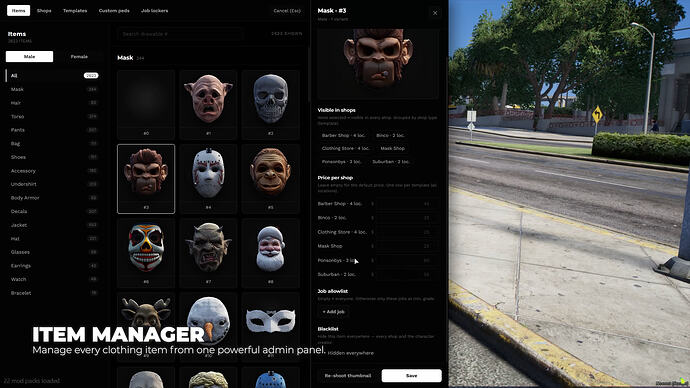Select the pig mask #1

208,105
